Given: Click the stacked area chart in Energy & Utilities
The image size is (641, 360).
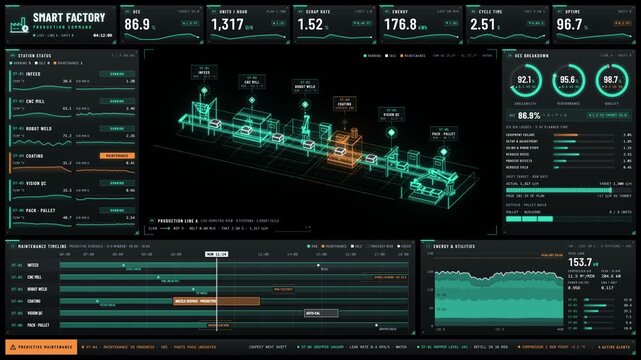Looking at the screenshot, I should click(x=499, y=298).
